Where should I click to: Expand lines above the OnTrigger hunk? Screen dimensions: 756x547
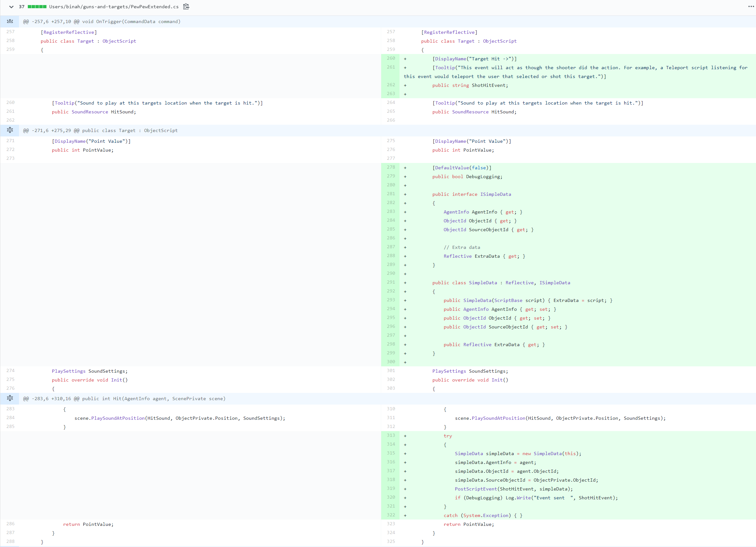10,21
